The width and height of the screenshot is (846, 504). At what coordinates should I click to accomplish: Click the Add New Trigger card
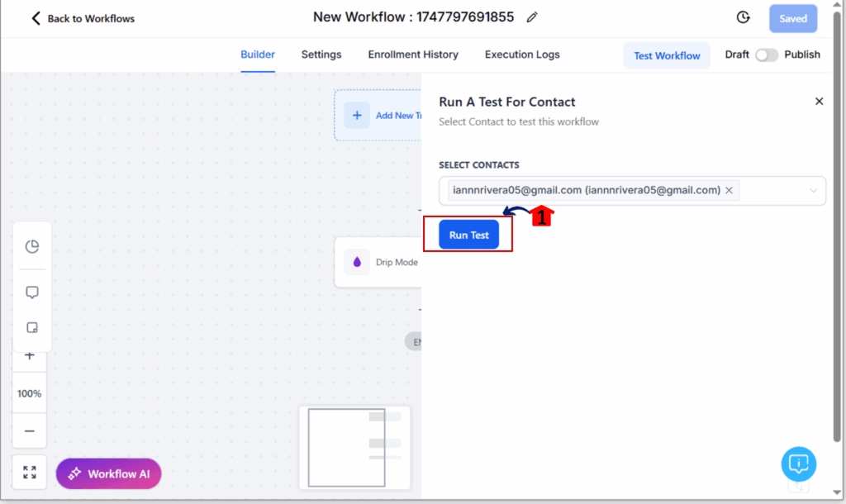[x=378, y=116]
